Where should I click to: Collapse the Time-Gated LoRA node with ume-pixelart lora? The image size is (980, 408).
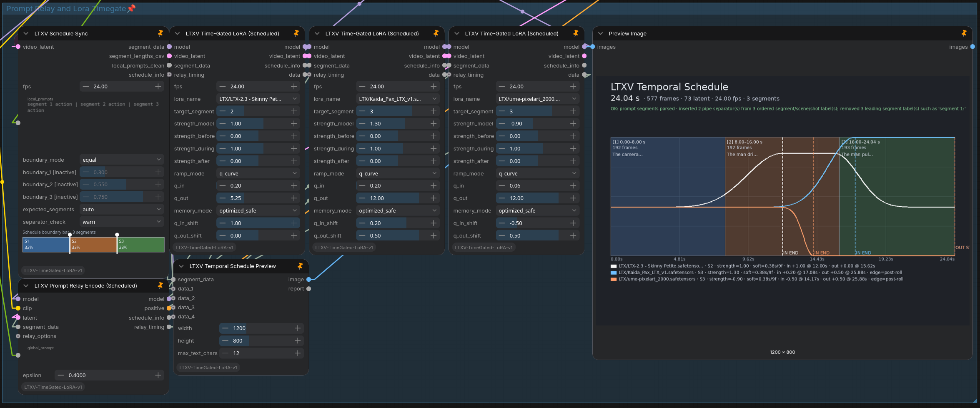tap(456, 33)
